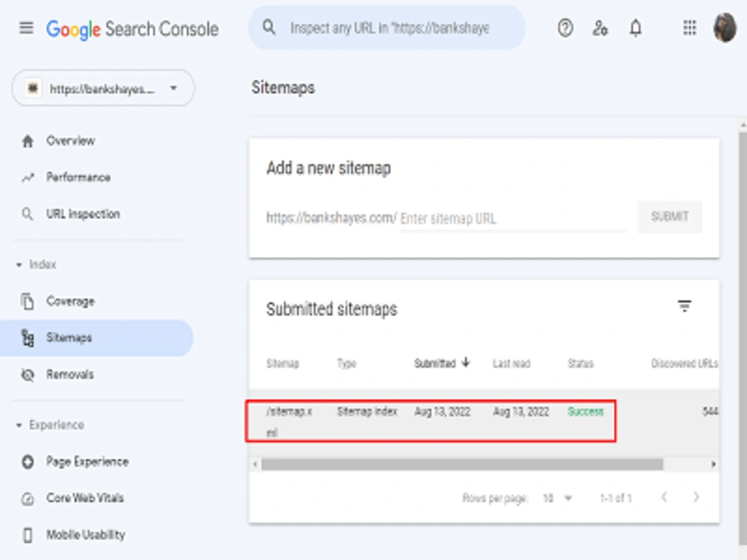The width and height of the screenshot is (747, 560).
Task: Sort by Last read column header
Action: (511, 364)
